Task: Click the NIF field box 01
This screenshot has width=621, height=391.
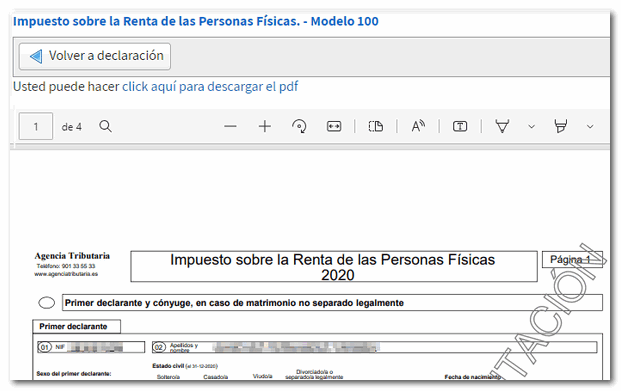Action: (x=91, y=347)
